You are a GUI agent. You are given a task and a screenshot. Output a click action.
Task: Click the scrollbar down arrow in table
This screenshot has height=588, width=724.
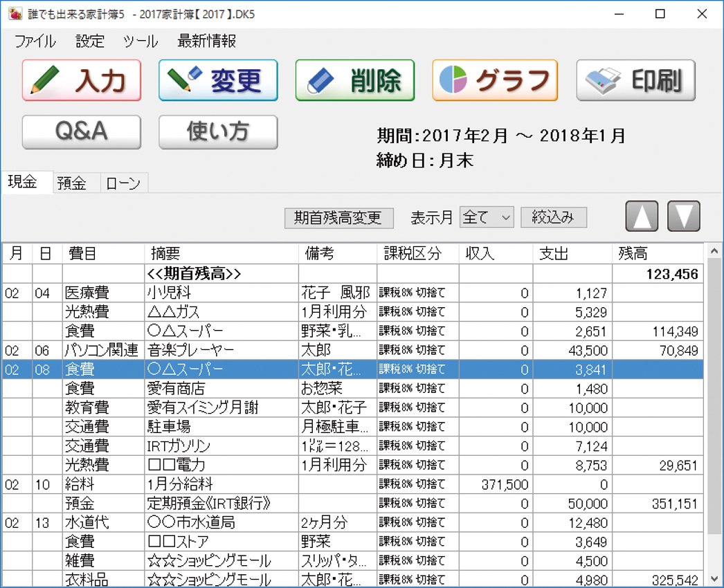click(714, 579)
